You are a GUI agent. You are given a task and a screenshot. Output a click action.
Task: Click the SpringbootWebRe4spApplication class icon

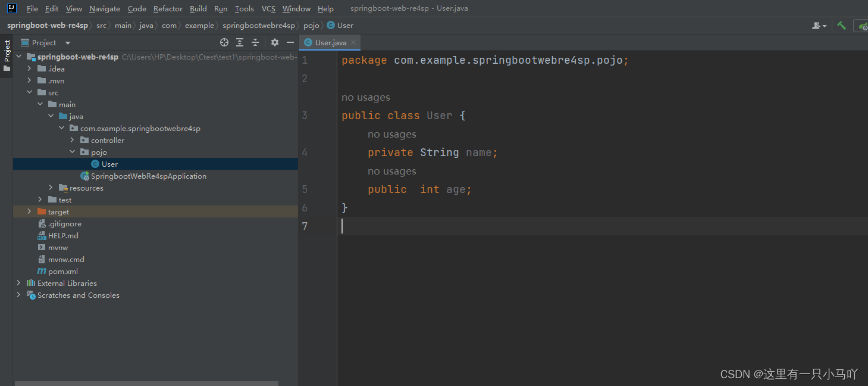84,176
